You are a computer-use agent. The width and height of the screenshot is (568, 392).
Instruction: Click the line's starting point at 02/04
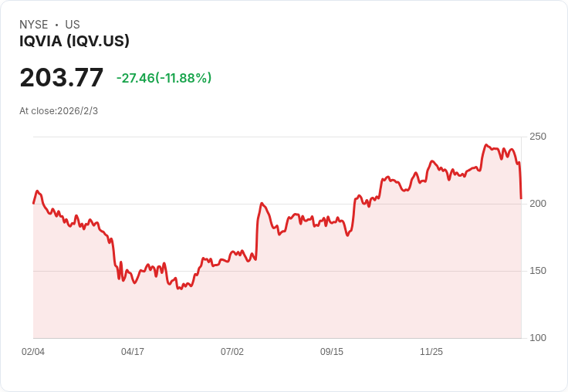coord(34,203)
